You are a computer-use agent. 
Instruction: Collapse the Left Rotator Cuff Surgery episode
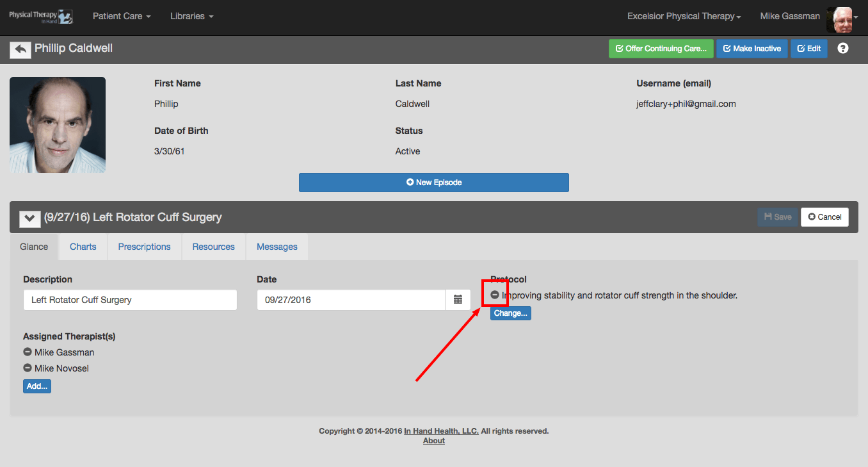[29, 218]
